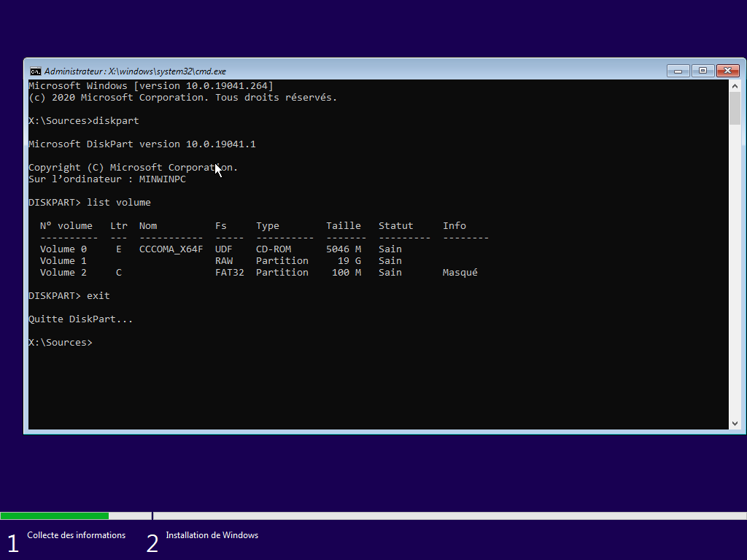Click the '5046 M' size value
Screen dimensions: 747x560
344,249
